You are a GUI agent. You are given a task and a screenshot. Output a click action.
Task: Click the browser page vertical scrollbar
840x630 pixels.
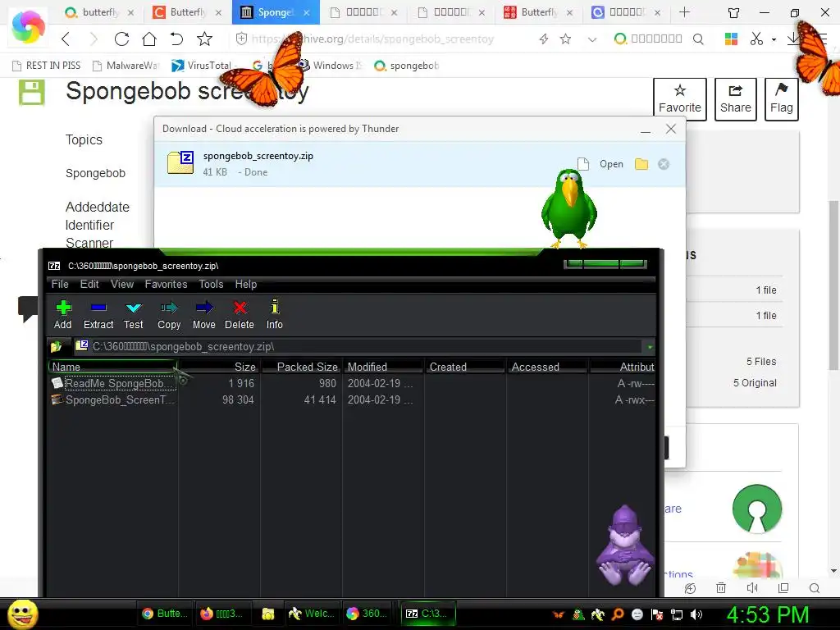click(x=833, y=285)
